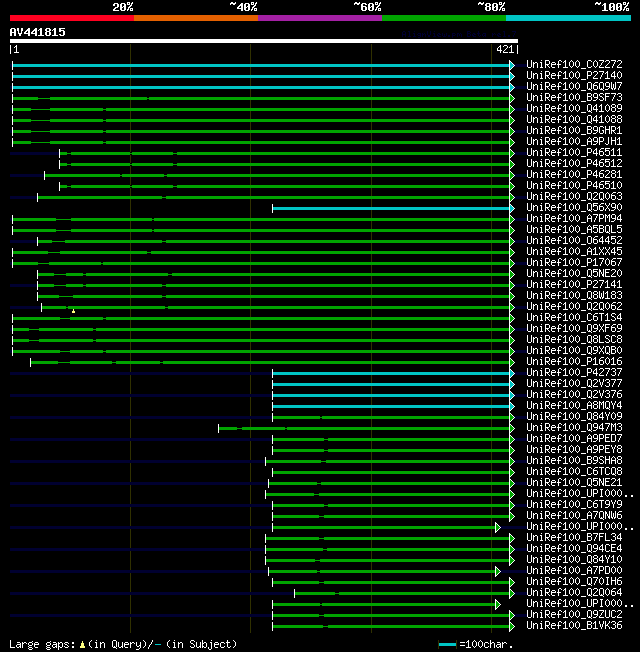Click the yellow large-gap marker in the UniRef100_Q2Q062 row
This screenshot has width=640, height=652.
(73, 311)
